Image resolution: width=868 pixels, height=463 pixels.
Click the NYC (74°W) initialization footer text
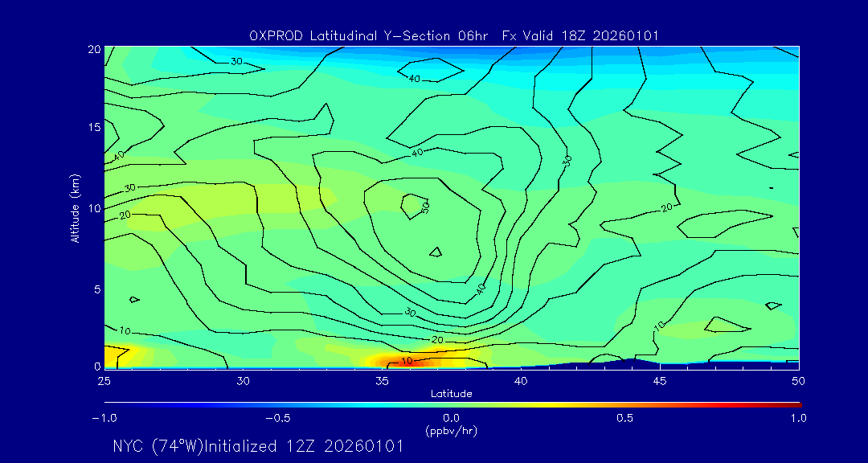click(258, 447)
